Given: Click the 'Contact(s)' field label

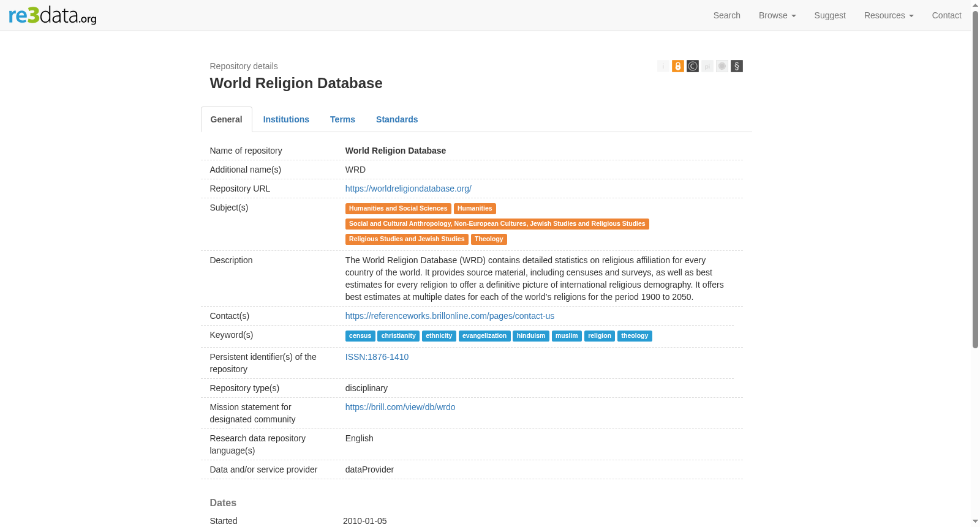Looking at the screenshot, I should click(x=230, y=316).
